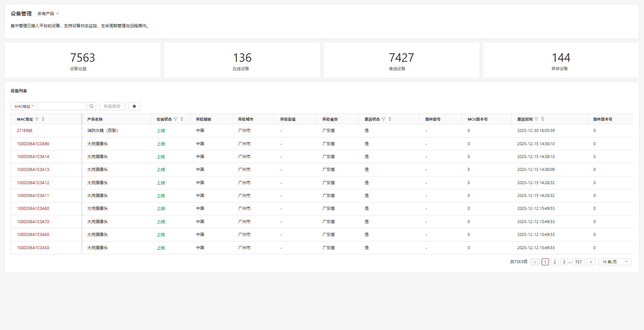
Task: Go to page 2
Action: (554, 262)
